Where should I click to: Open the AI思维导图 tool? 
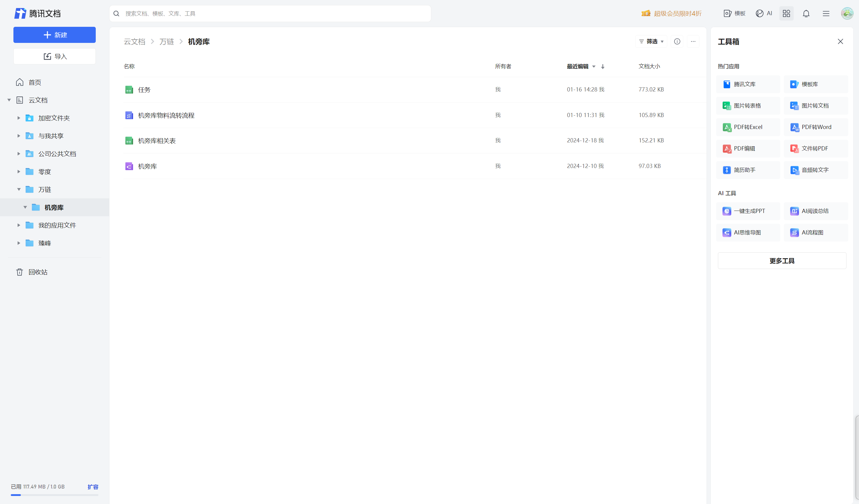click(x=748, y=233)
